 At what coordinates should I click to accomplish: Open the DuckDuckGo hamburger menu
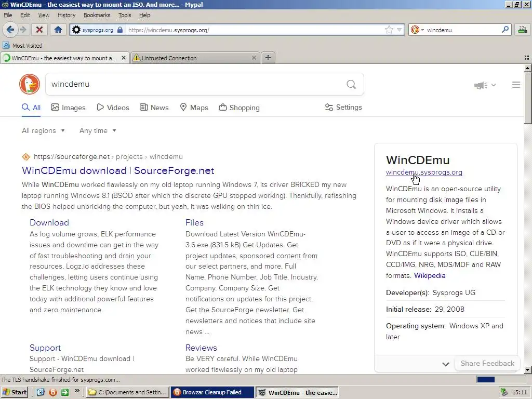pyautogui.click(x=516, y=85)
